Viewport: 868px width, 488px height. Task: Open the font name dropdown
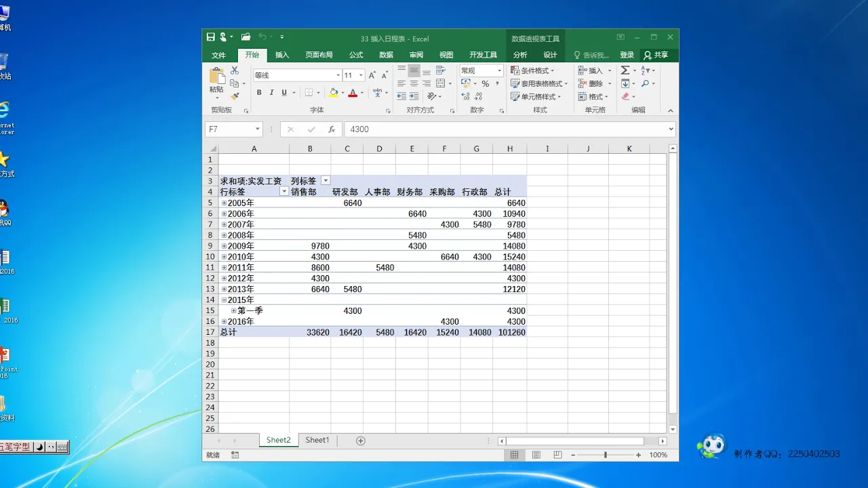338,75
